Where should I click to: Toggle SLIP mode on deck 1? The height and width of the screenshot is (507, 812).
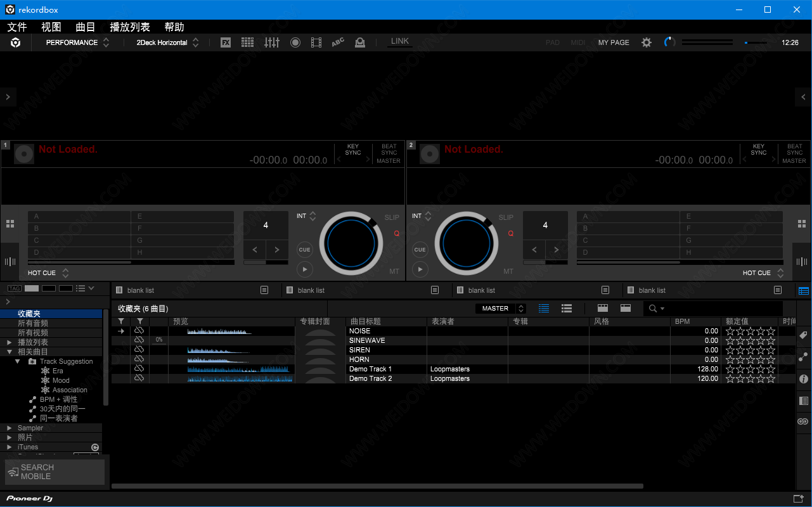(392, 217)
